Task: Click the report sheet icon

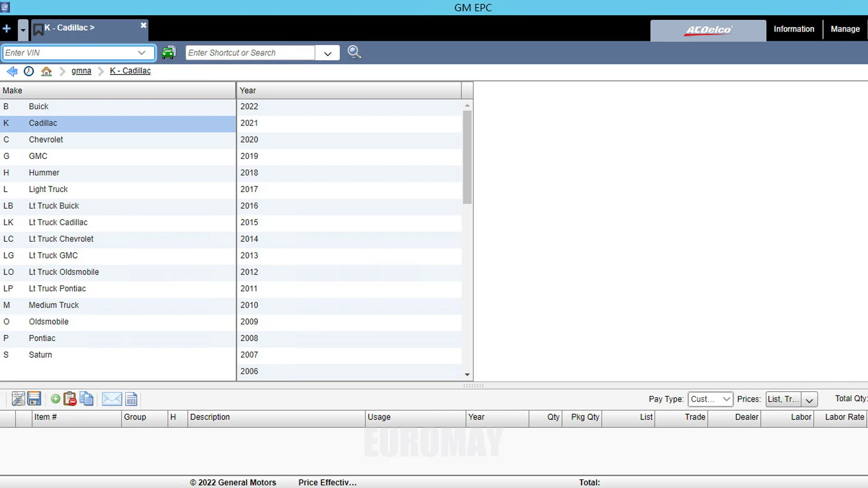Action: click(131, 399)
